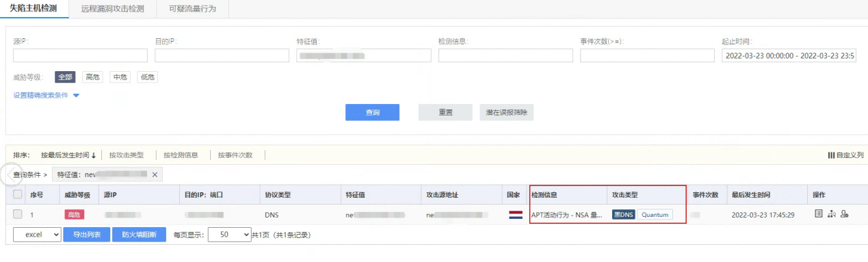Click the 威胁等级 column header
Screen dimensions: 868x262
pos(77,195)
